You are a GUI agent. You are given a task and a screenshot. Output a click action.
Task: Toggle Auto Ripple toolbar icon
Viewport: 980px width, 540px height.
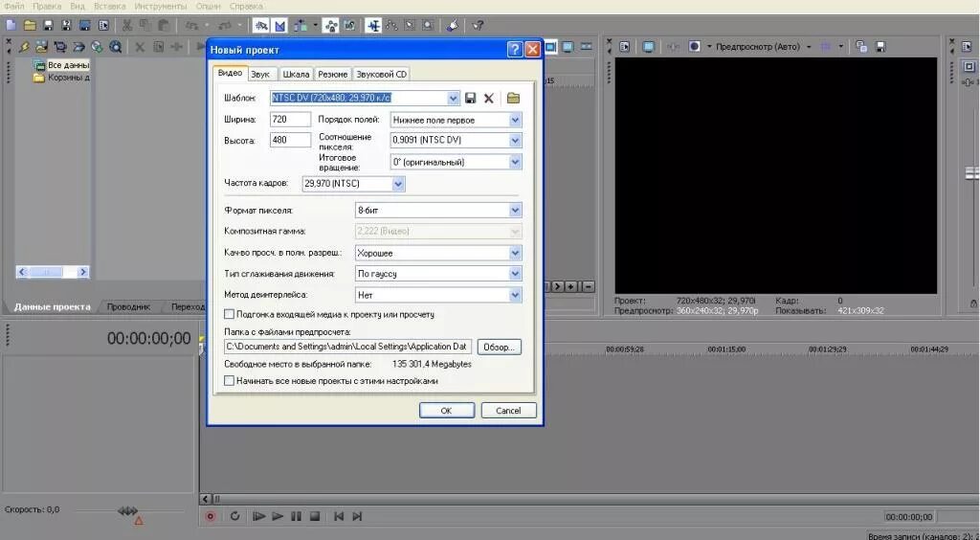[301, 26]
